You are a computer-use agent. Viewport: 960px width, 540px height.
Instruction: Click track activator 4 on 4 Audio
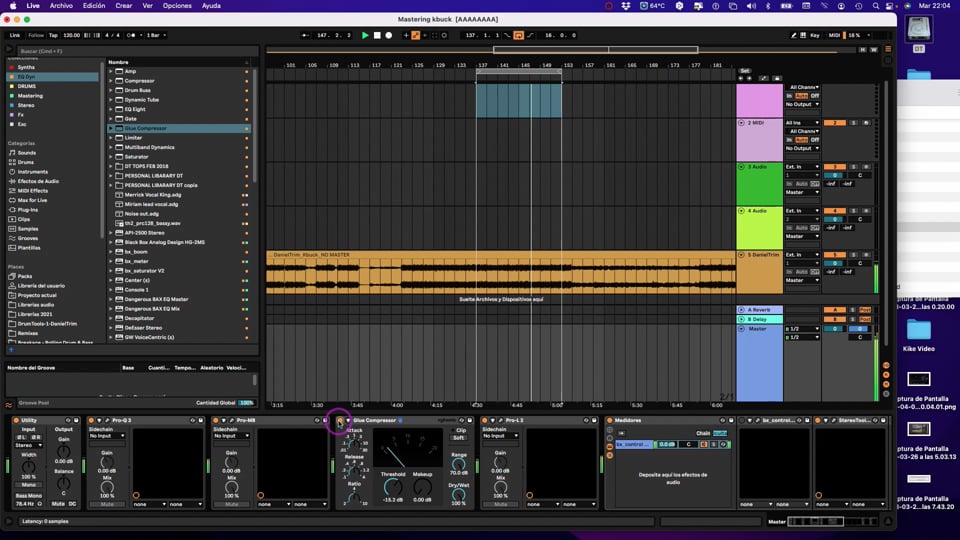click(x=834, y=211)
